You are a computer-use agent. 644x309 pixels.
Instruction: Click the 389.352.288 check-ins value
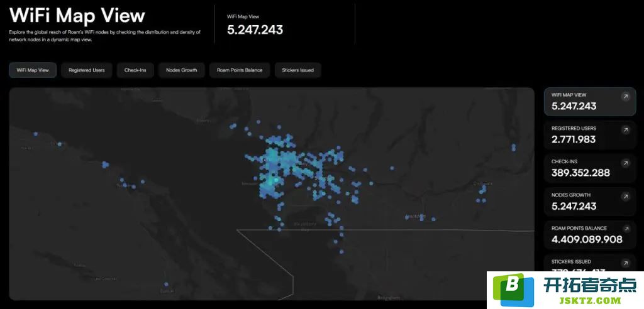[x=580, y=173]
